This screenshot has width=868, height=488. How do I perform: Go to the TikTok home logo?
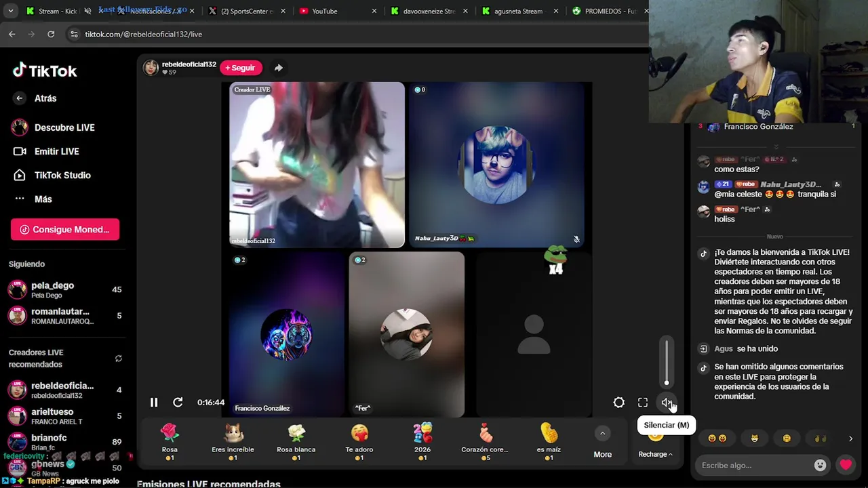[45, 70]
